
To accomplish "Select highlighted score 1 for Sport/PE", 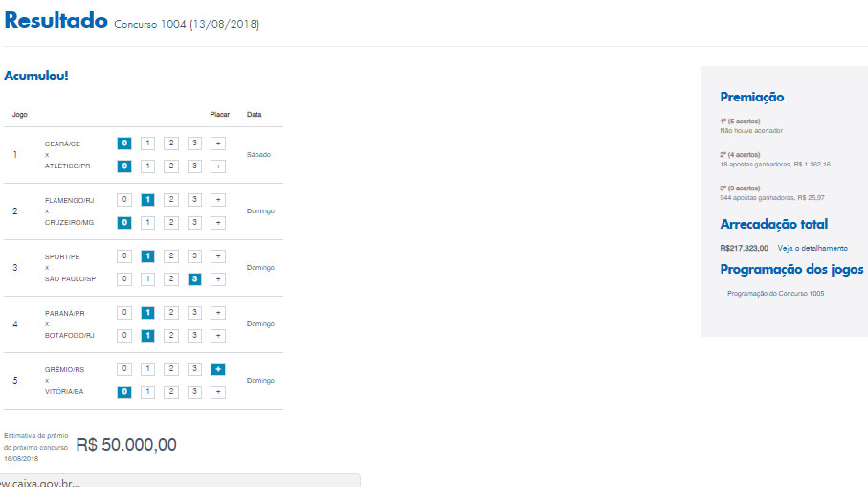I will coord(147,256).
